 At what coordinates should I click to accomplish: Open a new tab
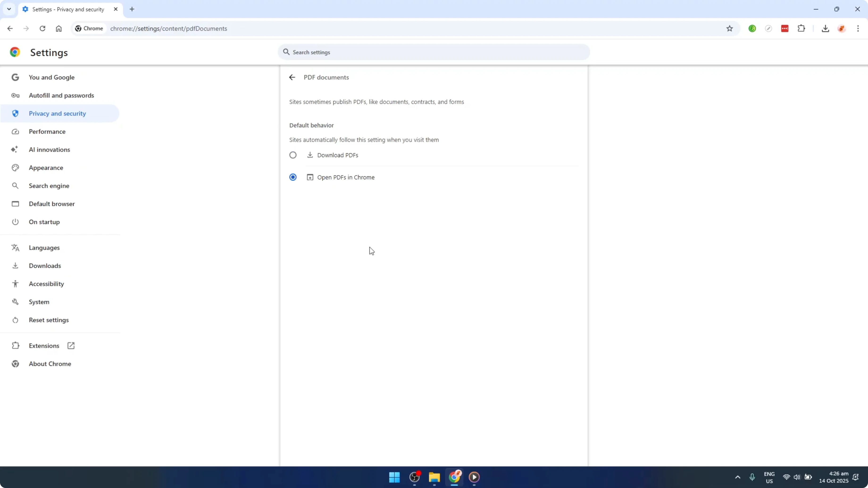[x=132, y=9]
